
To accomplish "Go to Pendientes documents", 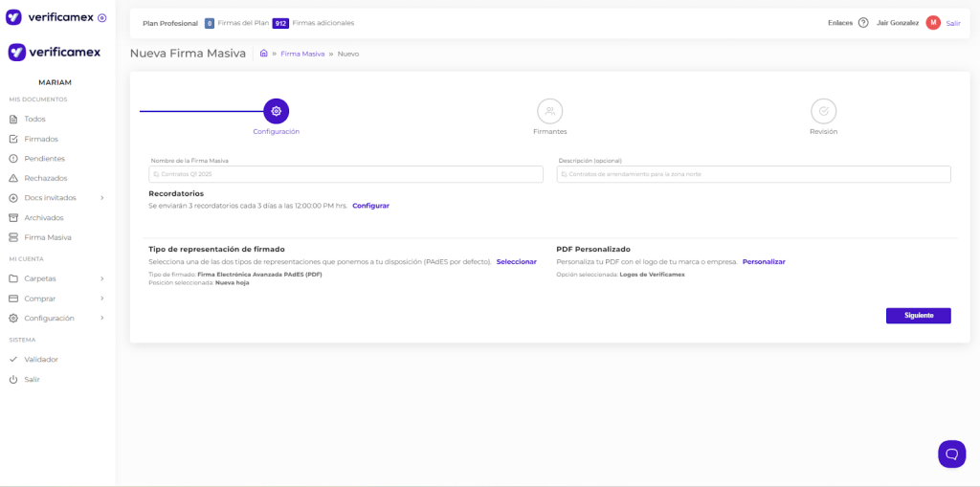I will click(44, 159).
